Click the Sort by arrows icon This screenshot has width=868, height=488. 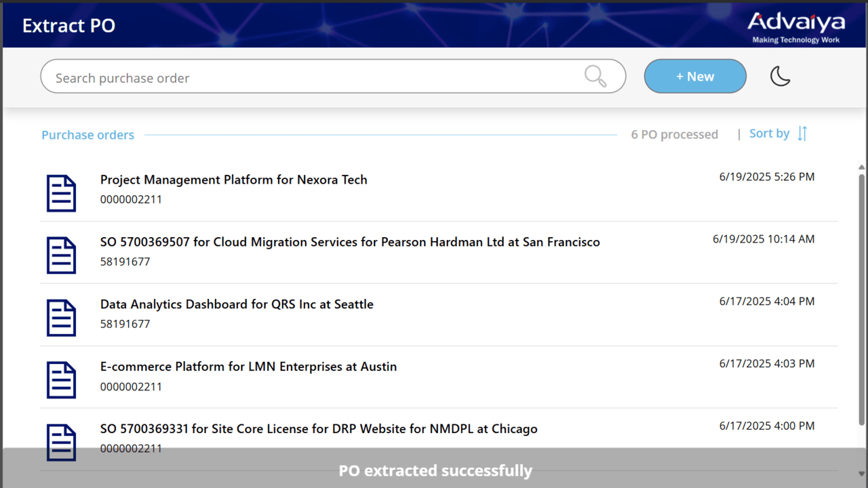[x=802, y=134]
